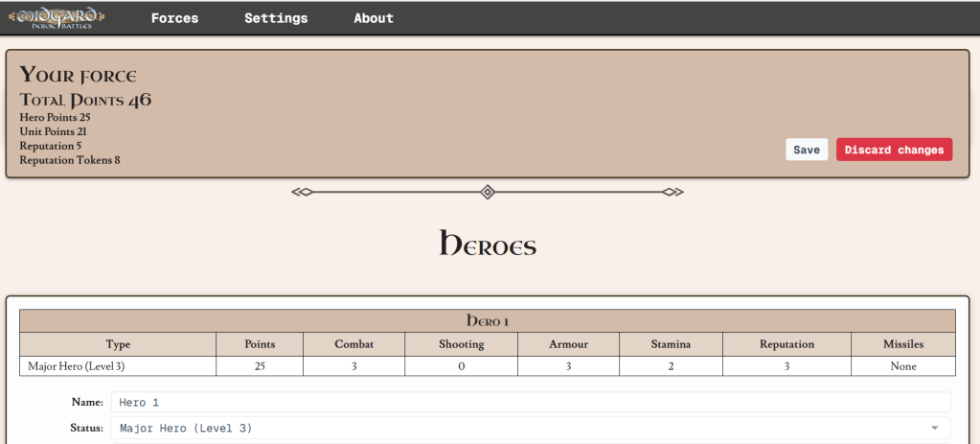Select the Hero 1 table title bar
The height and width of the screenshot is (444, 980).
(x=488, y=320)
